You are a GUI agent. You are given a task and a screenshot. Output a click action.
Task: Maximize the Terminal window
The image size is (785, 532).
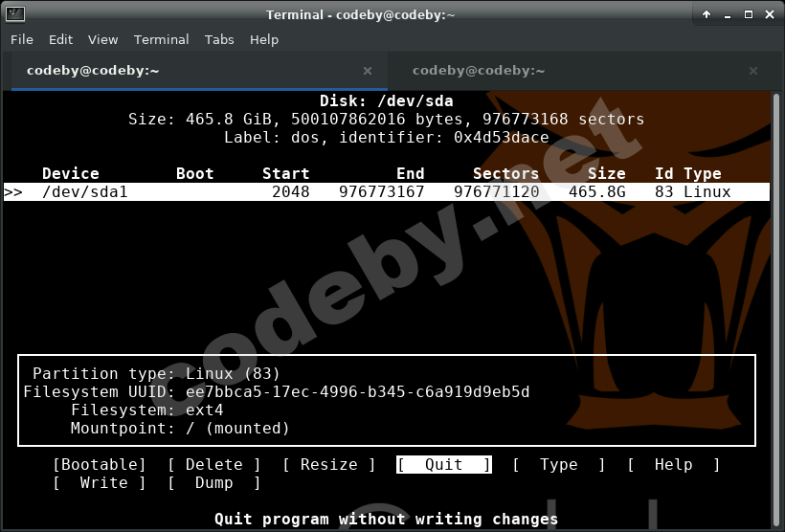click(x=749, y=14)
